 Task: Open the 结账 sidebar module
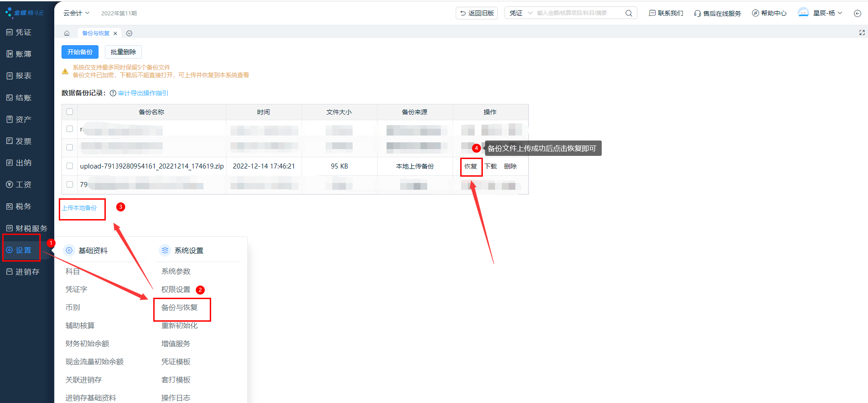click(19, 98)
